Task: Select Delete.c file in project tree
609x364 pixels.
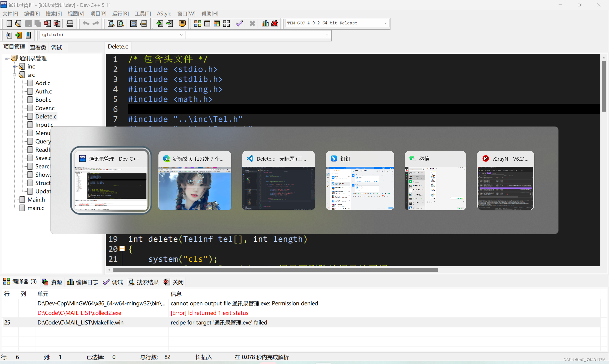Action: 45,116
